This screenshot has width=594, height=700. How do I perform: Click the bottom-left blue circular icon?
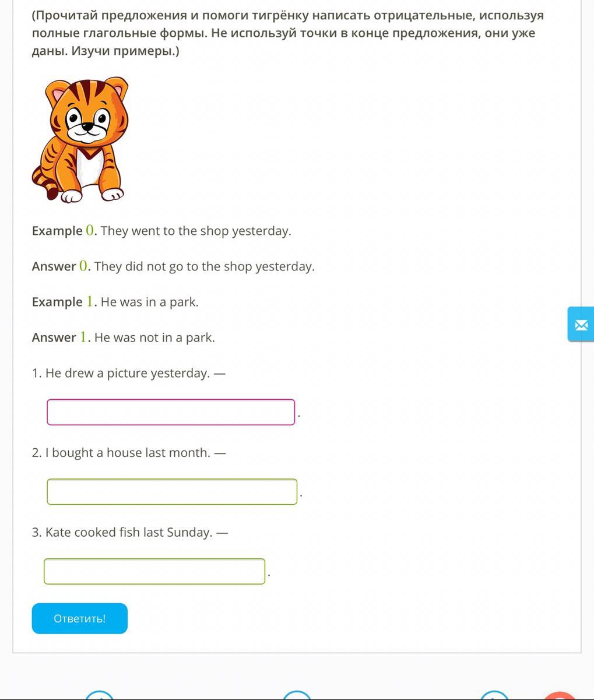(99, 695)
